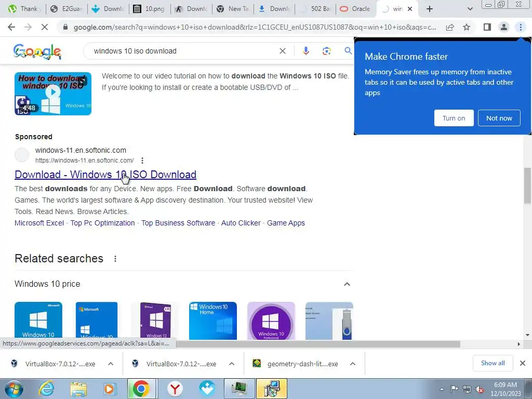Close the downloads bar

(523, 363)
